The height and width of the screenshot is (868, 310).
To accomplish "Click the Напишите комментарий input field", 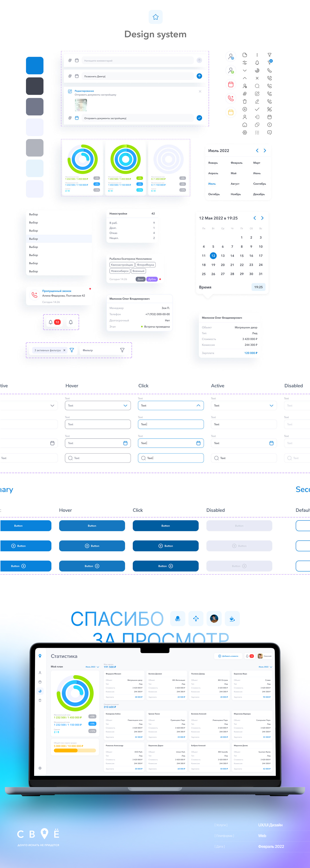I will point(137,60).
